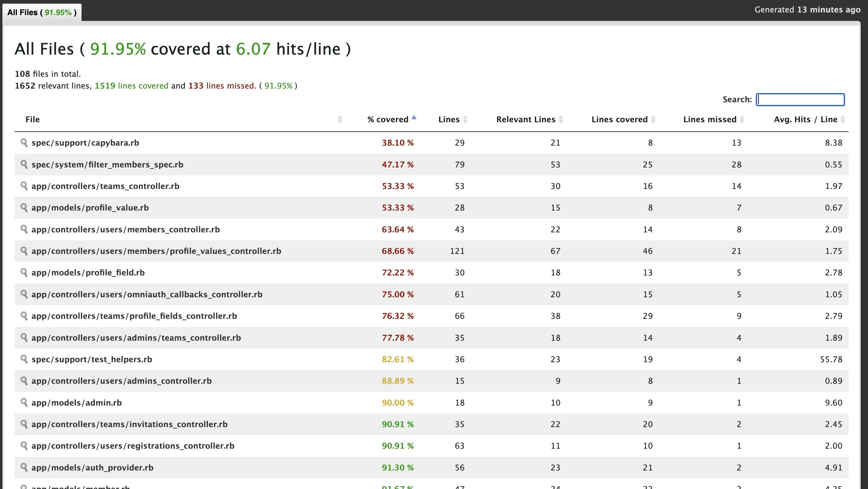Screen dimensions: 868x489
Task: Open app/models/auth_provider.rb coverage details
Action: pyautogui.click(x=92, y=468)
